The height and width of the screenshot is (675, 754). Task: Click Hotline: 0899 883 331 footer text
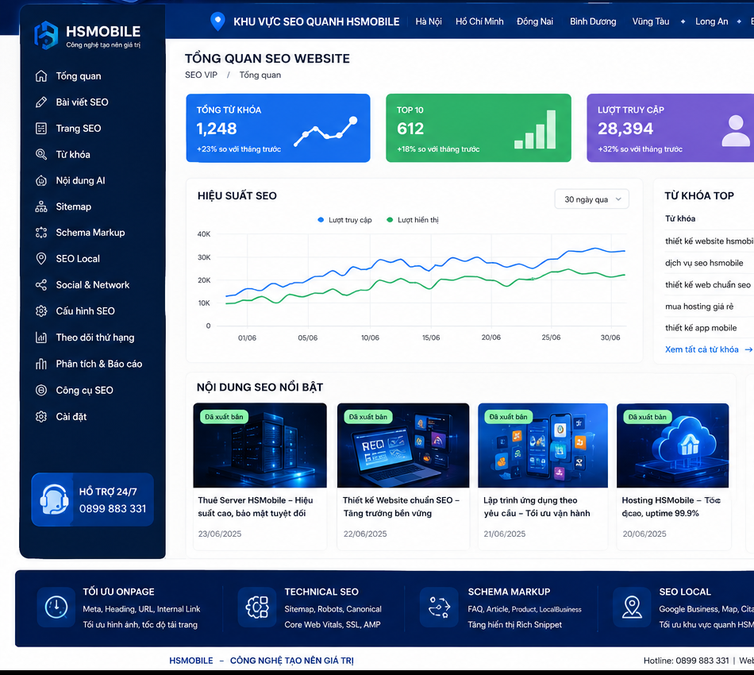pos(686,661)
